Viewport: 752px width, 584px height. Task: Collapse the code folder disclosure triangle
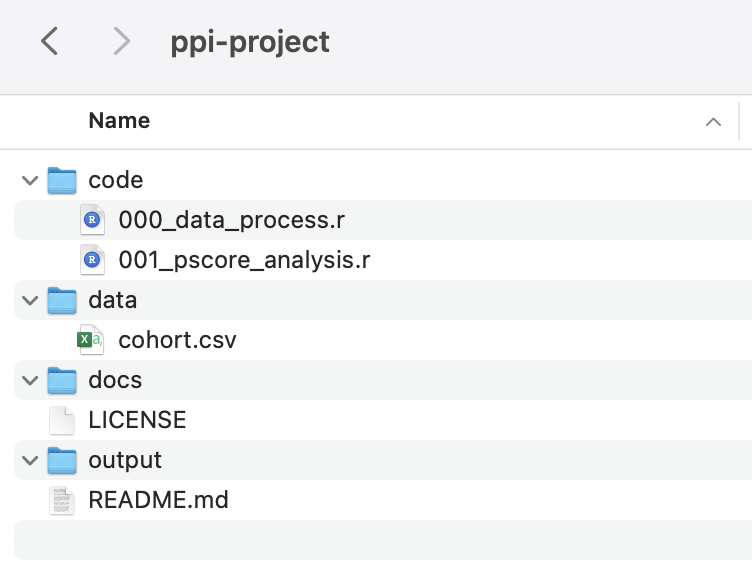point(30,180)
